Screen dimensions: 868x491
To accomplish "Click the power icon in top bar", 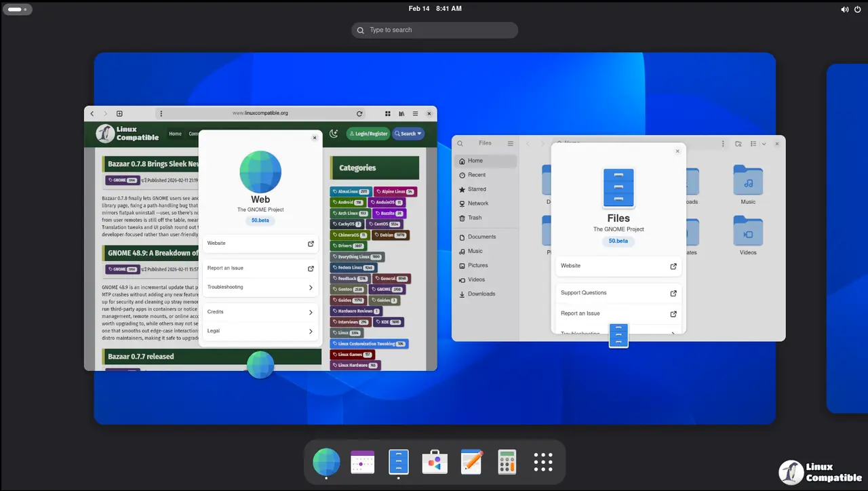I will click(x=858, y=9).
